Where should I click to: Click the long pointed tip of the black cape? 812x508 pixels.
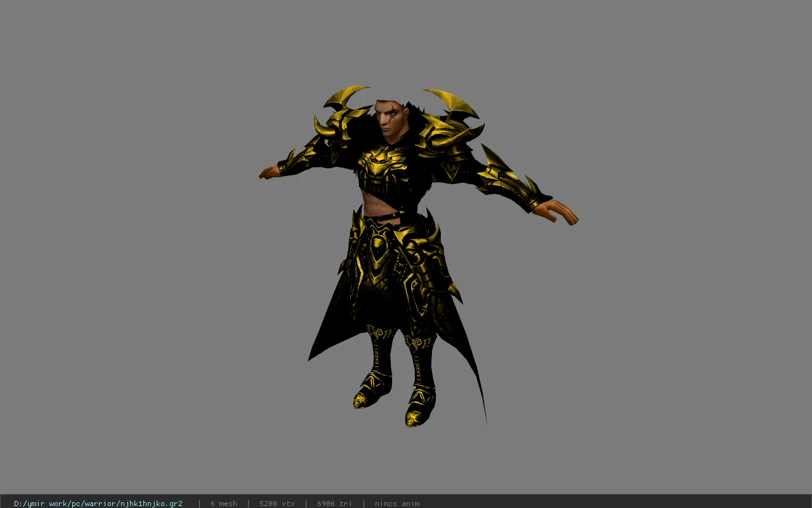coord(482,400)
